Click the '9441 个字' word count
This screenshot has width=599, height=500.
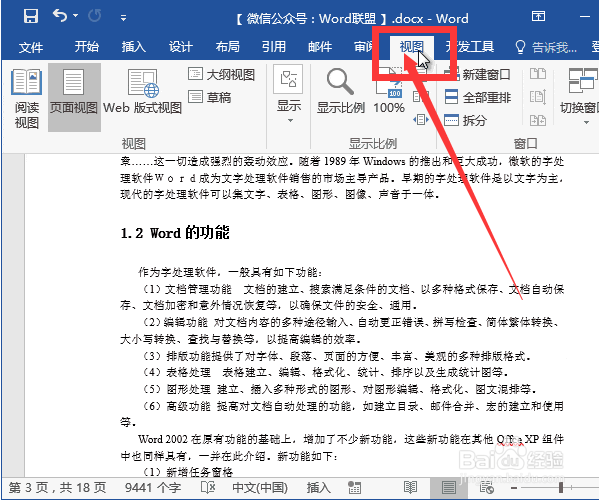tap(153, 488)
